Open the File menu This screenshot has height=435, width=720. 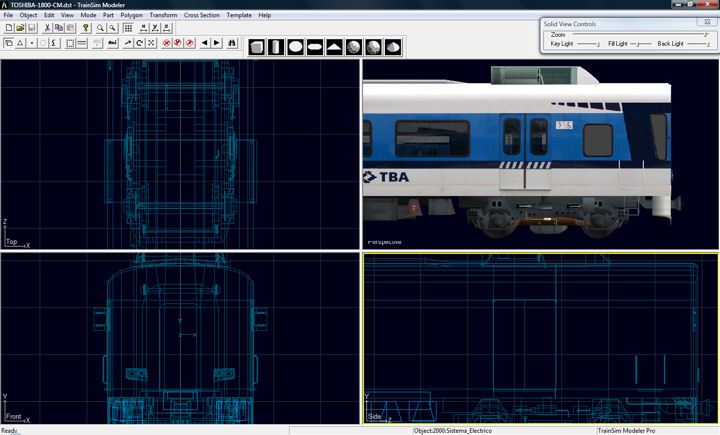[x=8, y=16]
